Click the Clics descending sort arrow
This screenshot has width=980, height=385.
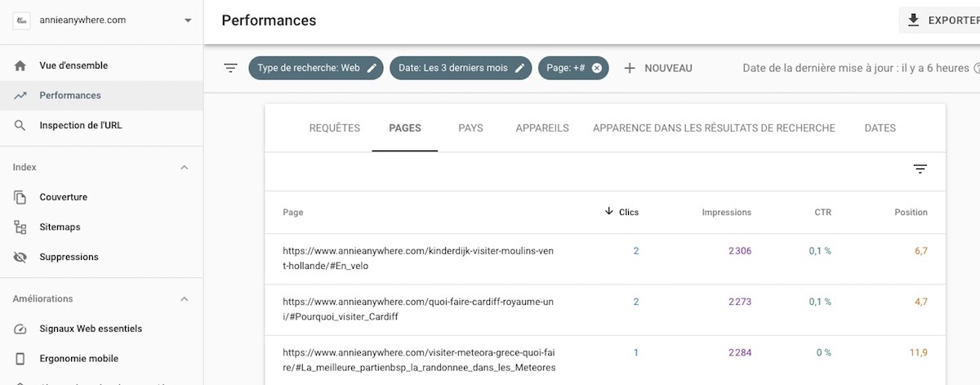click(608, 212)
